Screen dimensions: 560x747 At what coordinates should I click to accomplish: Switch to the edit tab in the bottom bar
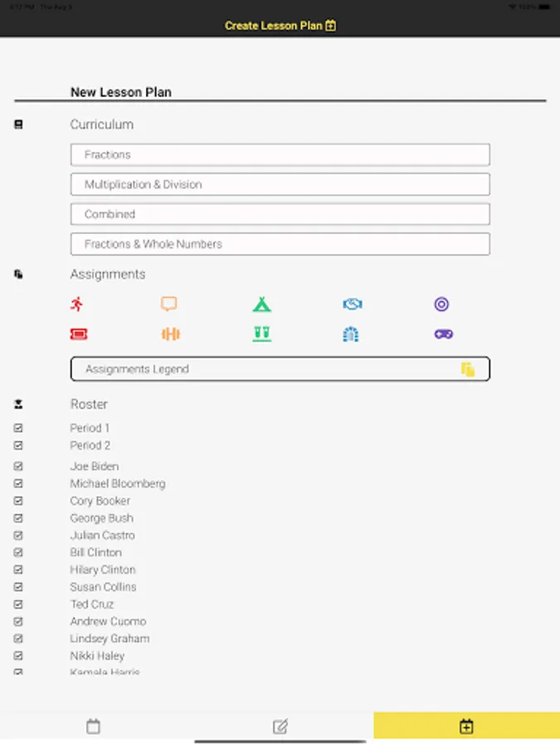click(x=280, y=727)
